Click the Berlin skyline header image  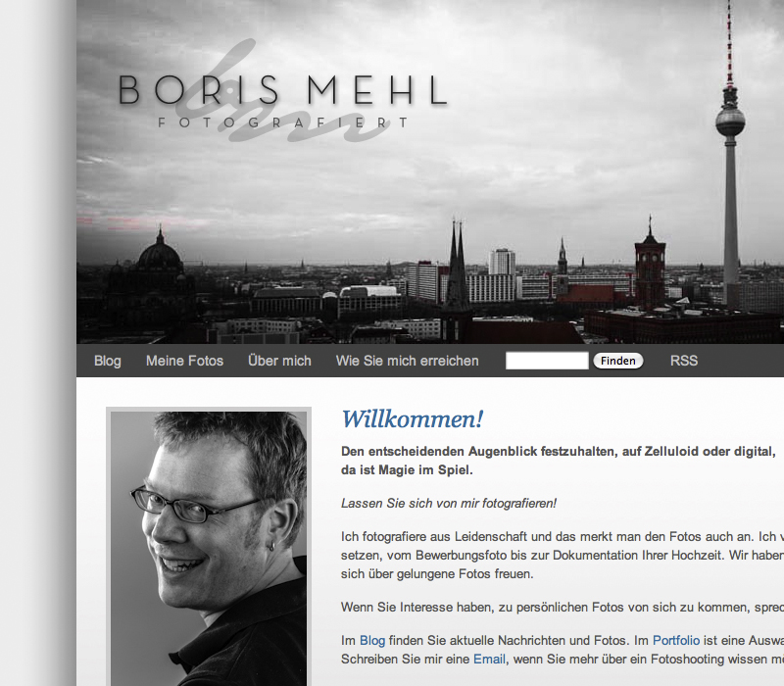[x=430, y=171]
